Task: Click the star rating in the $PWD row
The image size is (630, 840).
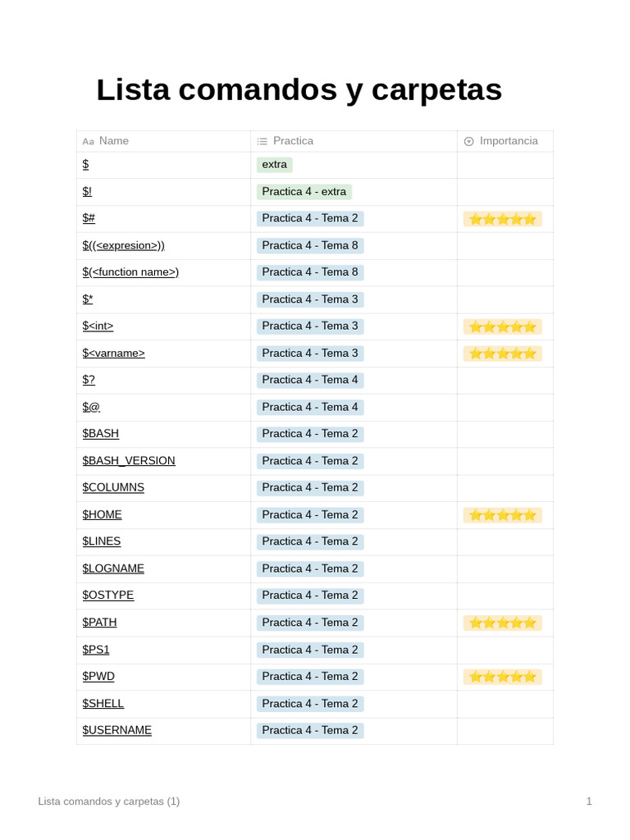Action: pyautogui.click(x=502, y=677)
